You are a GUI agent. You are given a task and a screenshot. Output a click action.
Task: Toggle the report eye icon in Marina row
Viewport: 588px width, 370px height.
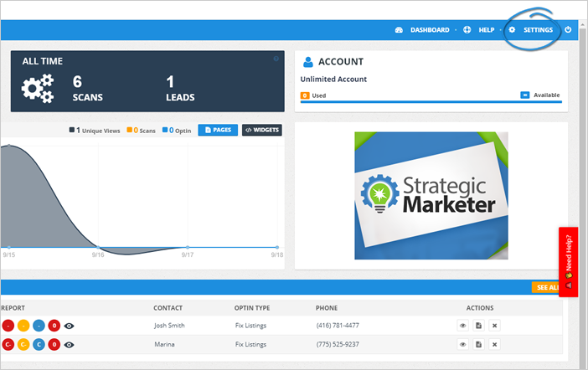pyautogui.click(x=70, y=344)
